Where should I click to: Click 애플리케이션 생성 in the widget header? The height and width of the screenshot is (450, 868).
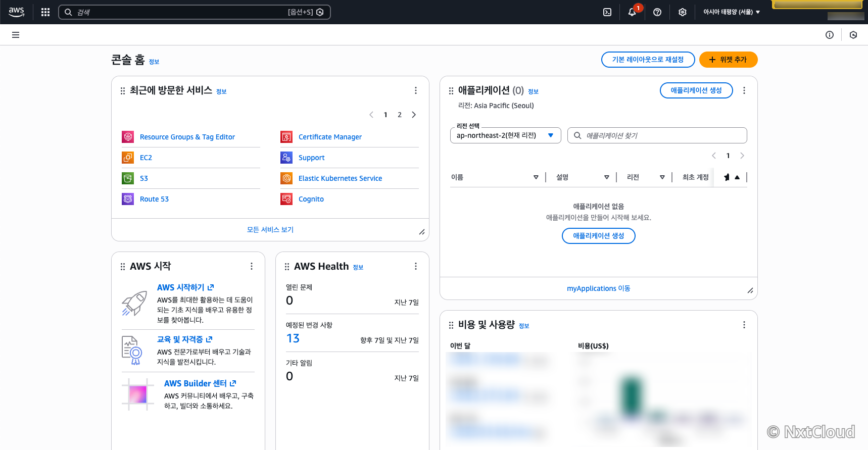(696, 90)
